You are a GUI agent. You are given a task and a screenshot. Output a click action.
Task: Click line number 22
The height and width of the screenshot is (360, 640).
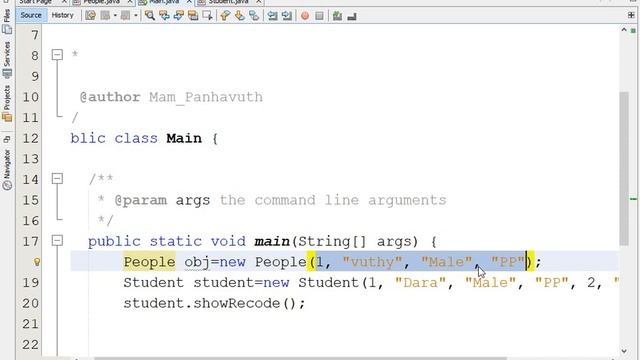(x=31, y=345)
